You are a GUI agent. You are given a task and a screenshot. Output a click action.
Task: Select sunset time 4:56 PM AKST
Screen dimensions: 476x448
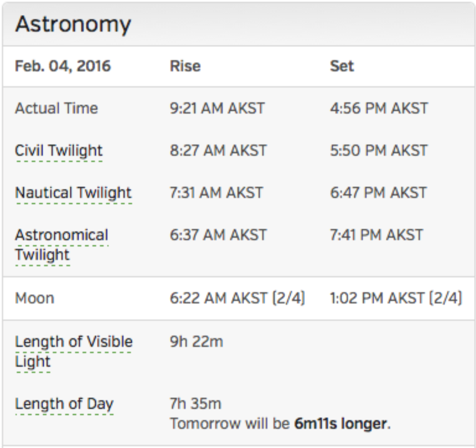[379, 109]
